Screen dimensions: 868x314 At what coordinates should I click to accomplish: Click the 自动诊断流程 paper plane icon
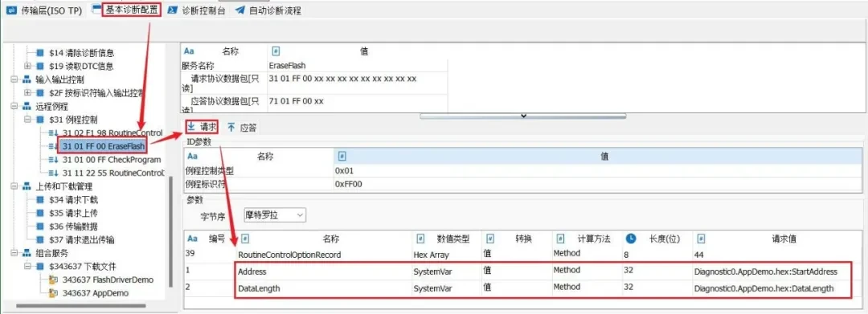pos(240,10)
